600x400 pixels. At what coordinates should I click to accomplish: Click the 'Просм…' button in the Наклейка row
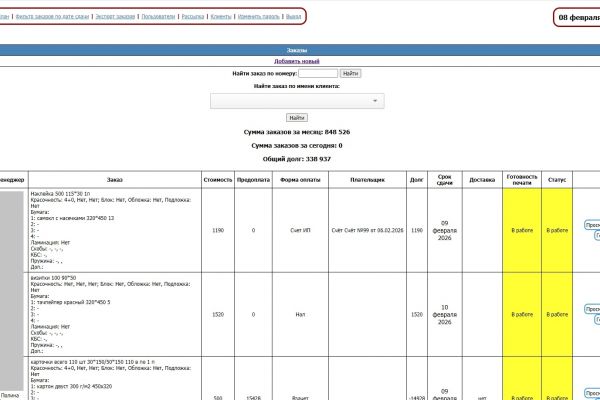click(x=592, y=225)
